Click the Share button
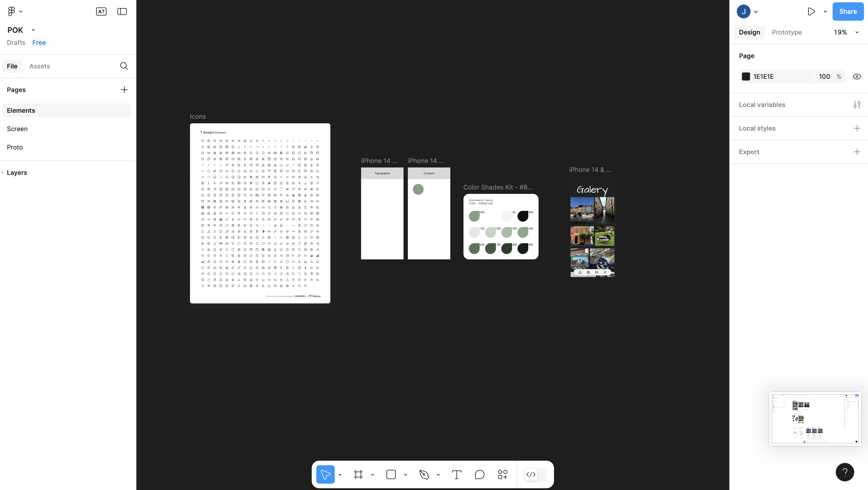 tap(848, 12)
